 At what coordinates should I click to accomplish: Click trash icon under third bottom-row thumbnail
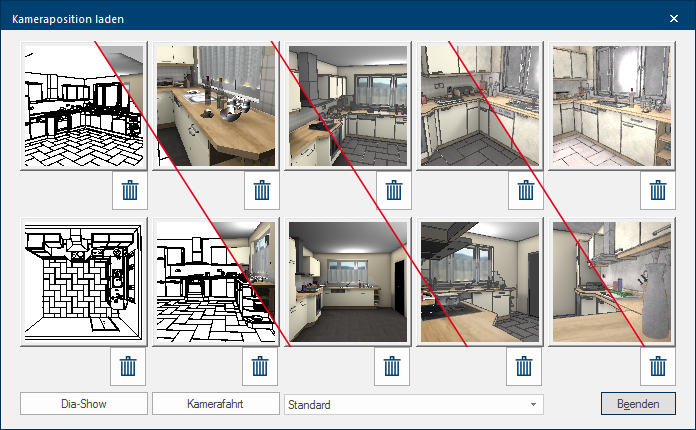pos(393,367)
